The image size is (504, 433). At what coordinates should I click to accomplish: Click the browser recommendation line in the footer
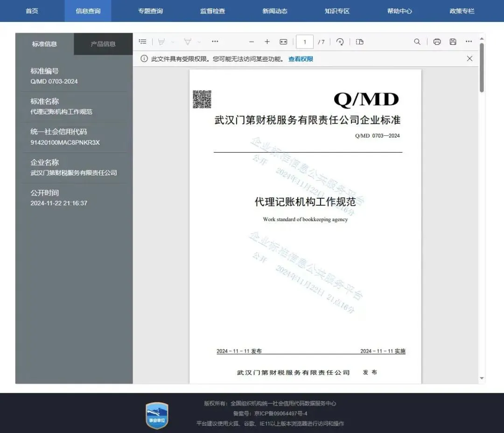[x=270, y=424]
